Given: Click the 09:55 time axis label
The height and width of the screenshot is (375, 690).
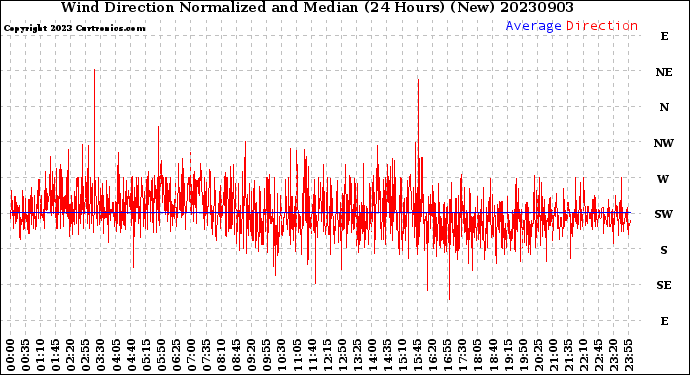Looking at the screenshot, I should click(267, 355).
